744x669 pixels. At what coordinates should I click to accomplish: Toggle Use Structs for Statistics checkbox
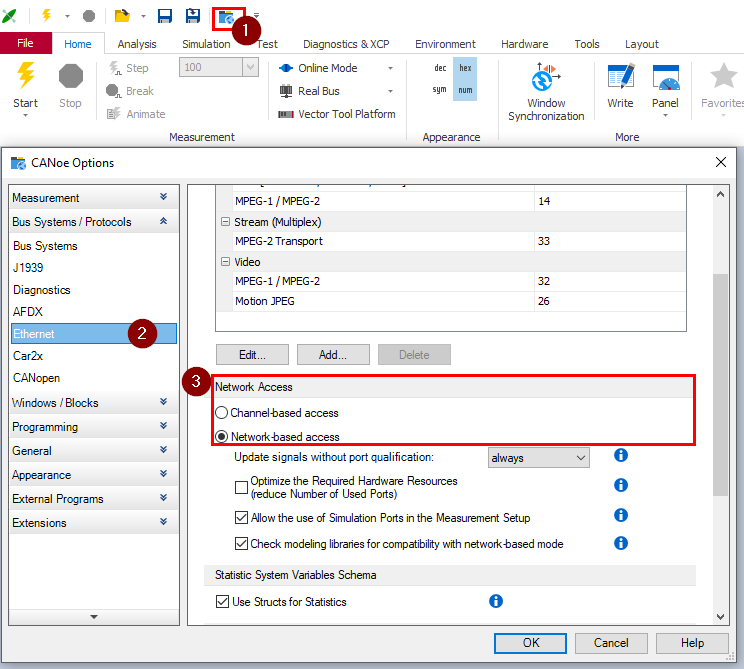tap(223, 602)
